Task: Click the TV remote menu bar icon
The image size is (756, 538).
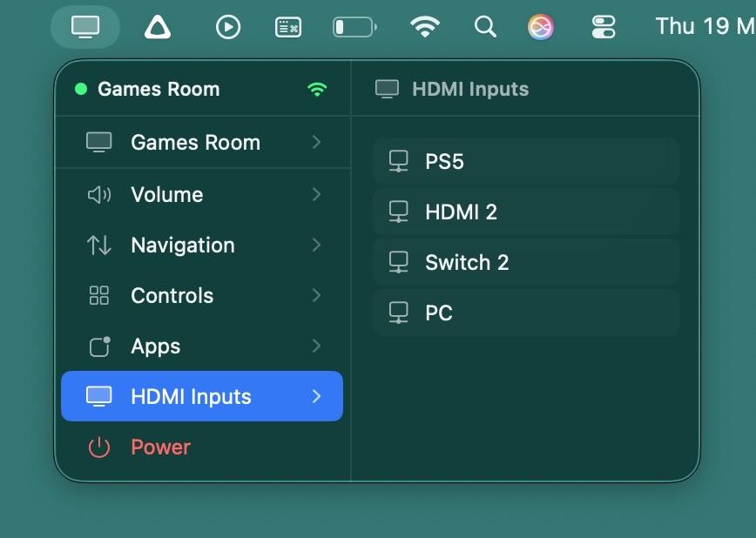Action: click(x=85, y=27)
